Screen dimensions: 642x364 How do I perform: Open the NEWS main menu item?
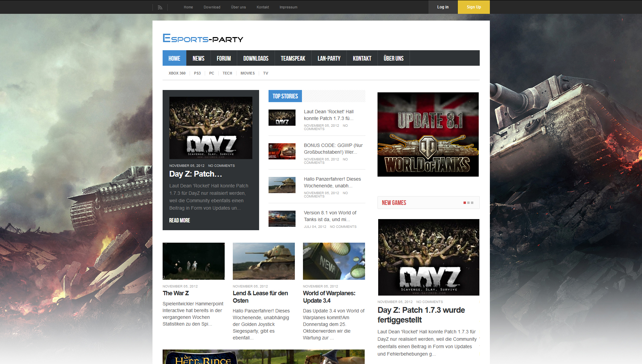pos(198,58)
